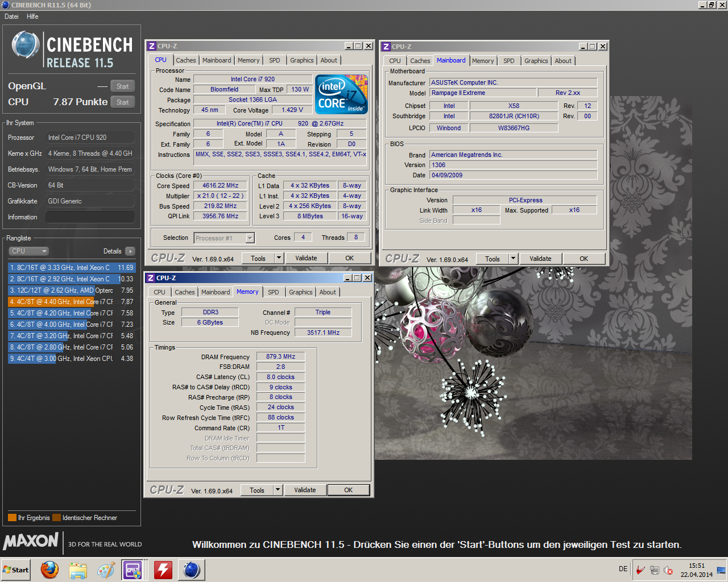
Task: Open the Details arrow in Rangliste
Action: (130, 251)
